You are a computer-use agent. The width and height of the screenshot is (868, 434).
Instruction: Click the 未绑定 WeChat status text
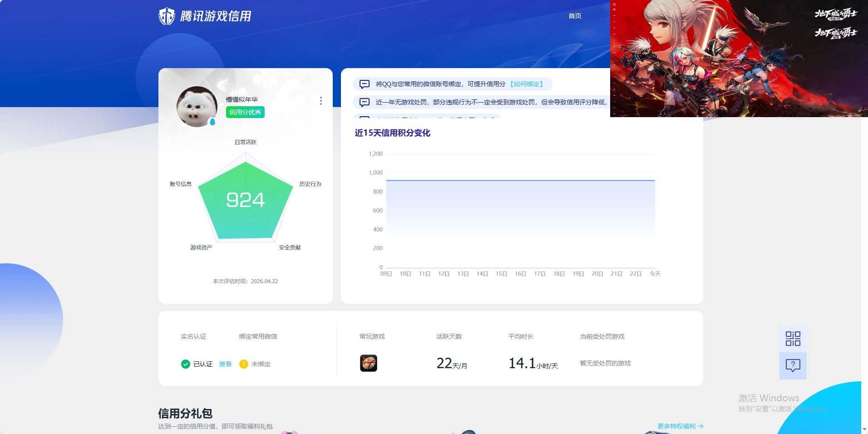(261, 364)
